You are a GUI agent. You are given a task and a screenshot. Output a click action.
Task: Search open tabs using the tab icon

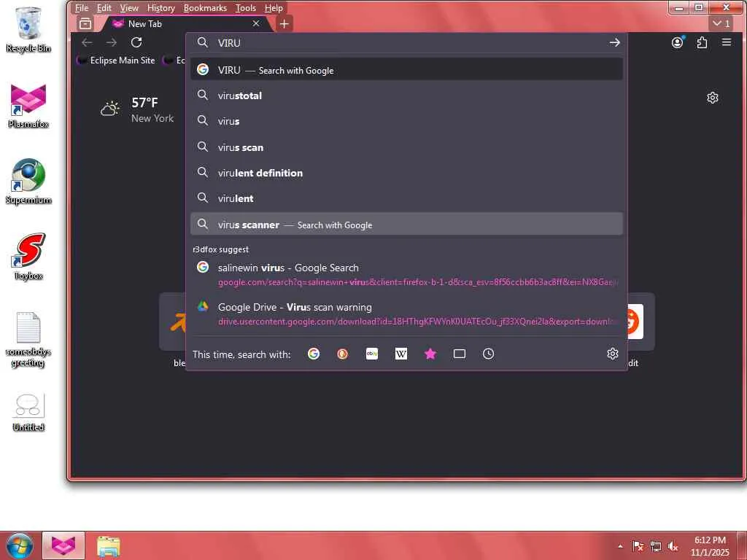[x=460, y=354]
